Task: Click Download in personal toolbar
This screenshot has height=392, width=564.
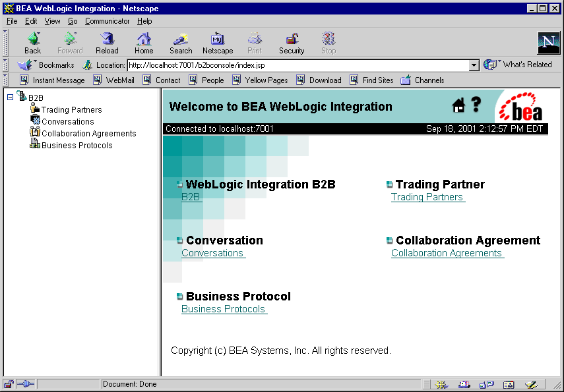Action: click(319, 80)
